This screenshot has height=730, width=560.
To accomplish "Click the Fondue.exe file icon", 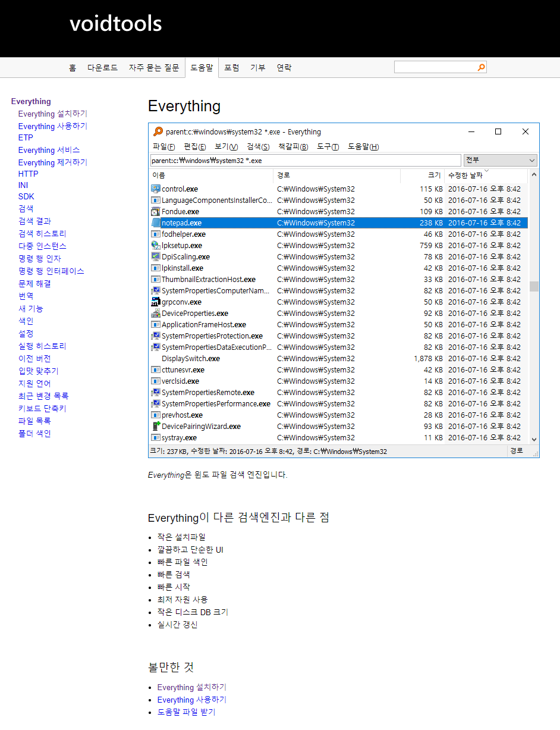I will click(156, 211).
